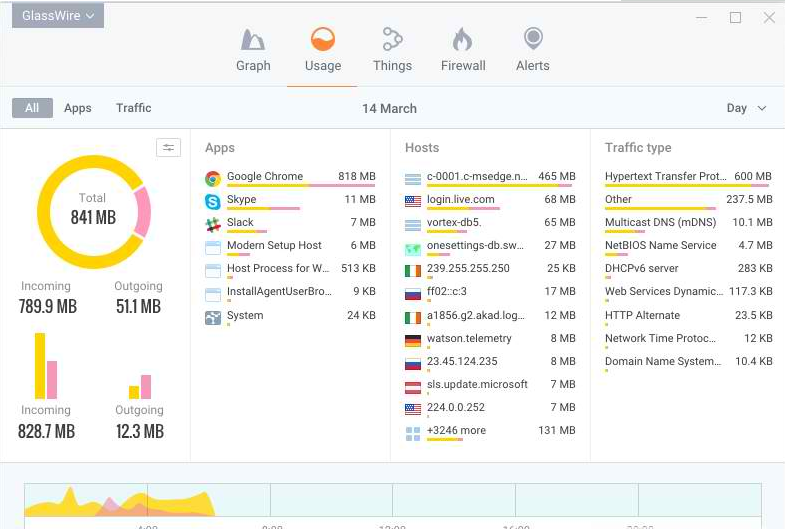Open the Alerts tab label
The width and height of the screenshot is (785, 529).
tap(533, 66)
